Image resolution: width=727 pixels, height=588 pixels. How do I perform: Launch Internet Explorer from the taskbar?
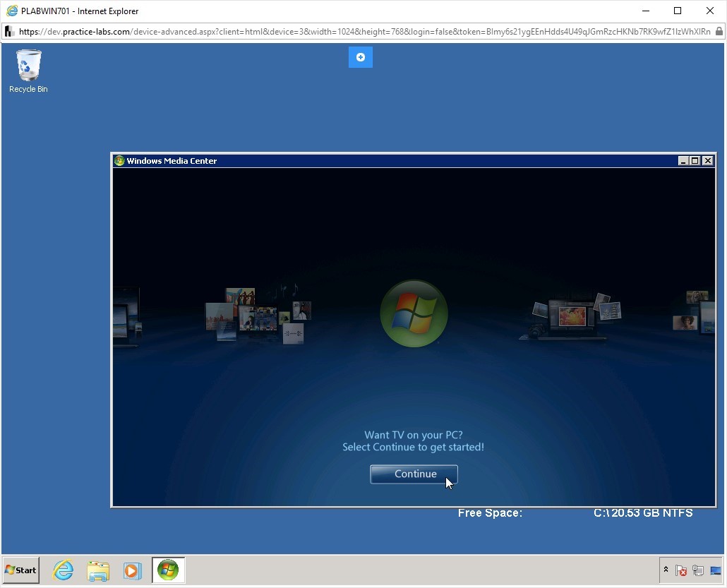click(63, 570)
